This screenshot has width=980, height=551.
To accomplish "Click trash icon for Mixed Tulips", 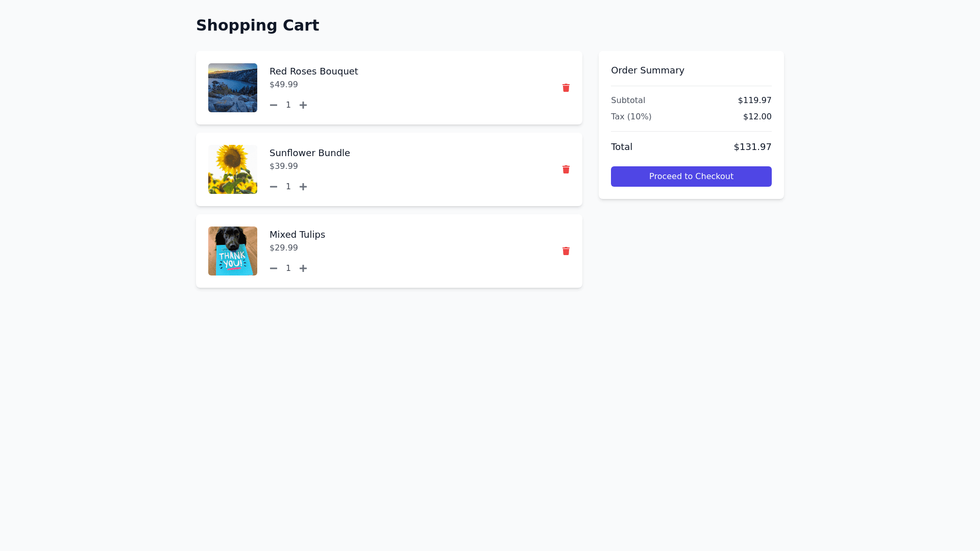I will (x=566, y=251).
